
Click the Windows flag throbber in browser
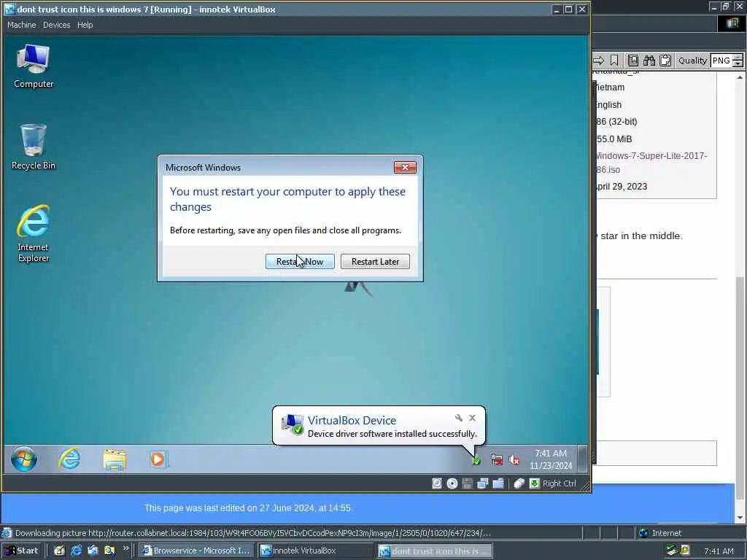point(732,23)
